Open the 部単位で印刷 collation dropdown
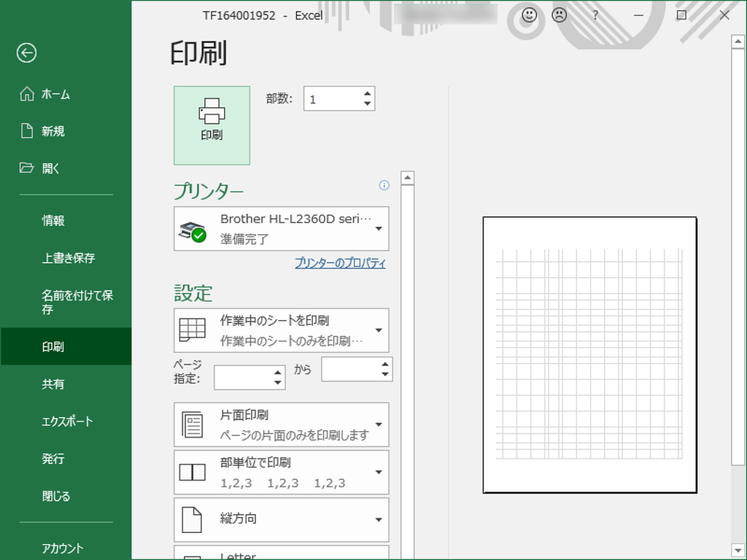Image resolution: width=747 pixels, height=560 pixels. coord(379,472)
